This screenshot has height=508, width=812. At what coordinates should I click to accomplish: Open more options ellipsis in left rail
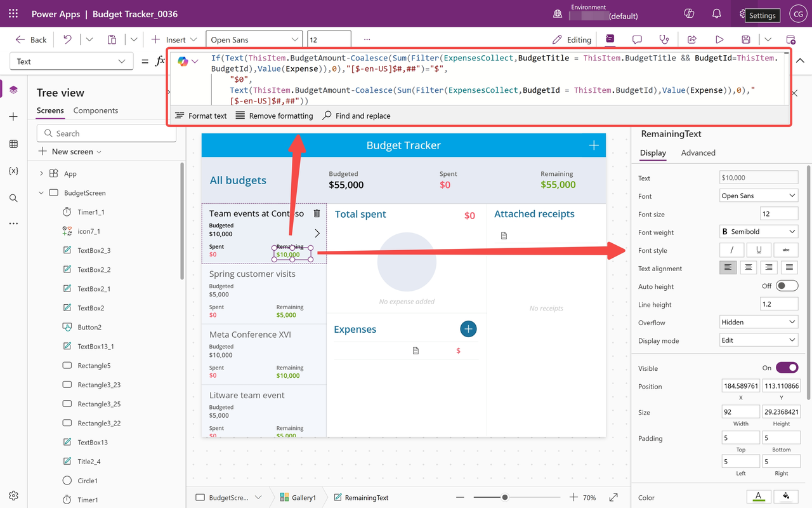click(x=13, y=224)
